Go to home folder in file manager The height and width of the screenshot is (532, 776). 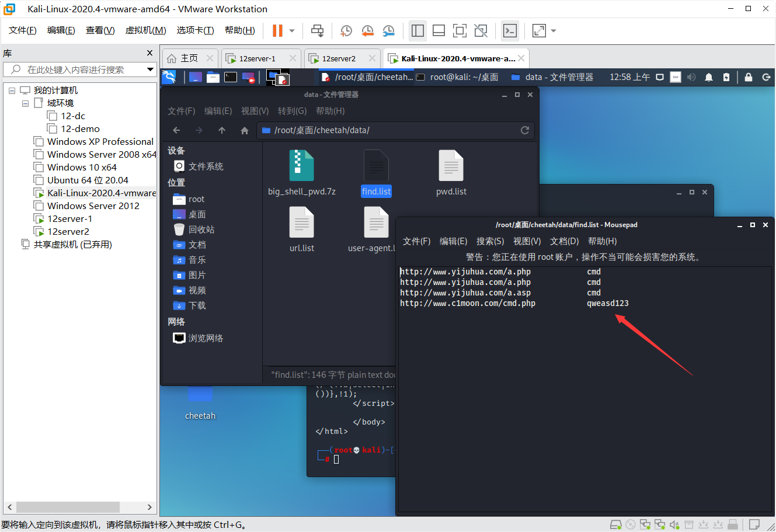click(245, 130)
